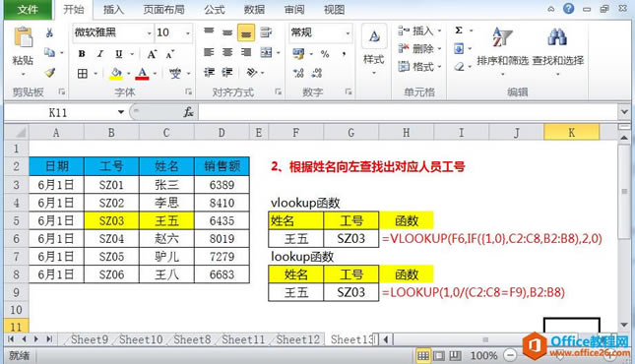Switch to the 数据 Data tab
This screenshot has width=635, height=364.
[254, 10]
